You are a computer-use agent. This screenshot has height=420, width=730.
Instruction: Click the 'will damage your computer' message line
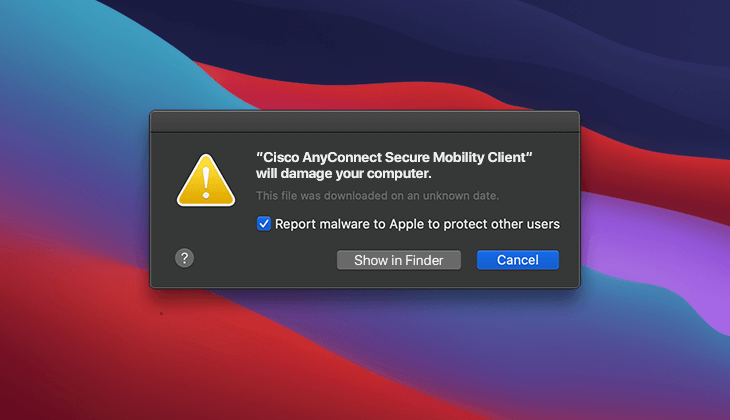coord(344,174)
